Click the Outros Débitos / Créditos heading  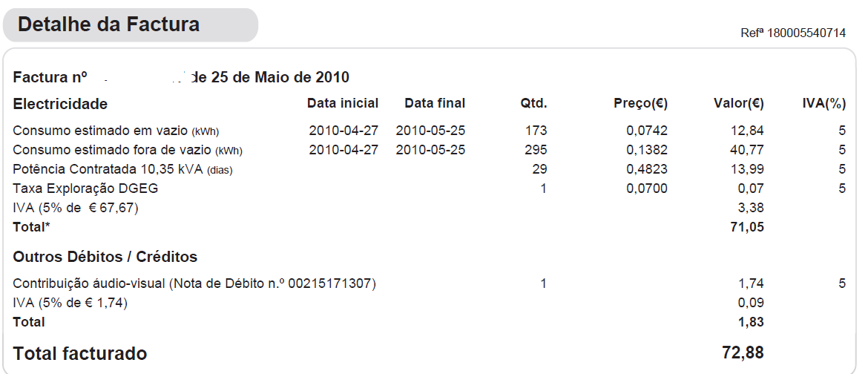105,257
